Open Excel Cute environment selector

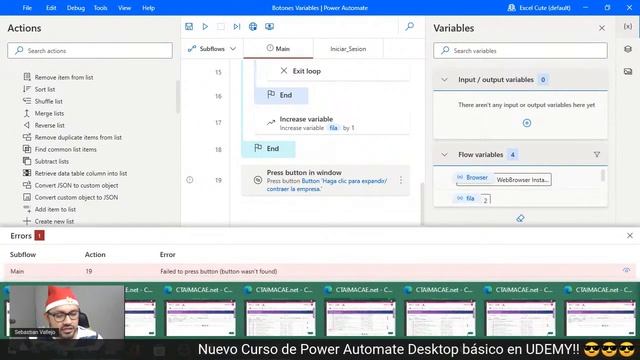[539, 8]
